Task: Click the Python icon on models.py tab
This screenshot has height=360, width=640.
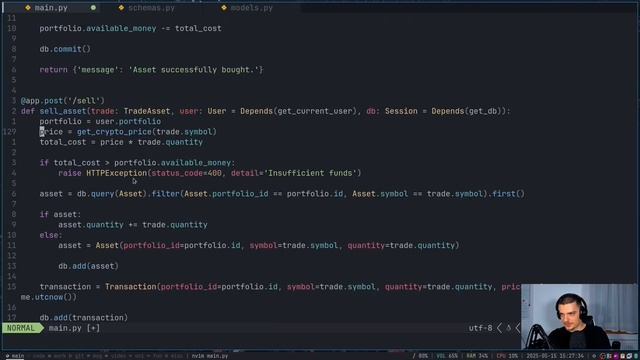Action: [x=224, y=8]
